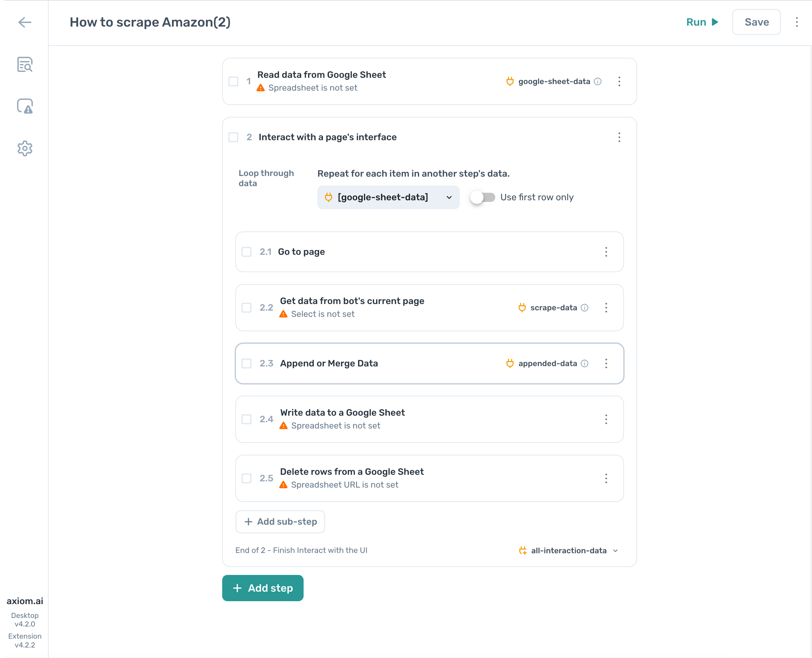Open settings via the gear icon
The image size is (812, 658).
(24, 148)
